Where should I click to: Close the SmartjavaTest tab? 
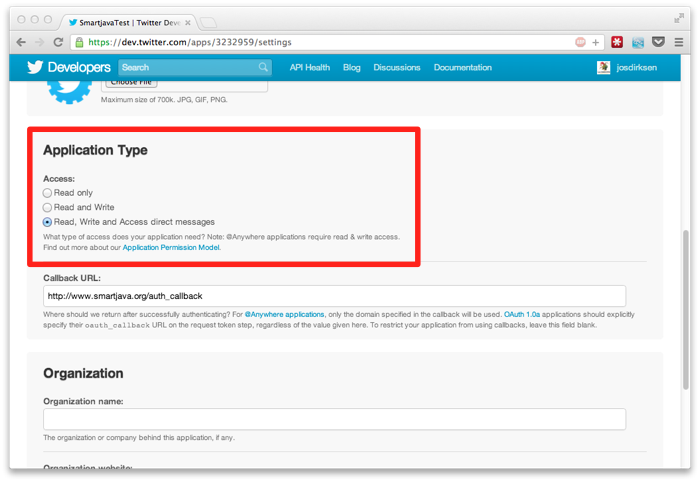tap(188, 23)
